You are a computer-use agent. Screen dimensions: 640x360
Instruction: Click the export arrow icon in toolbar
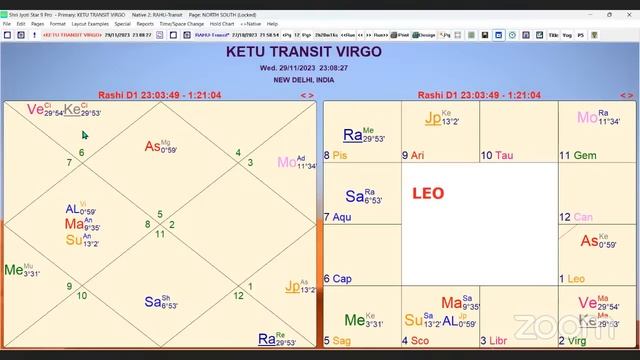(539, 35)
